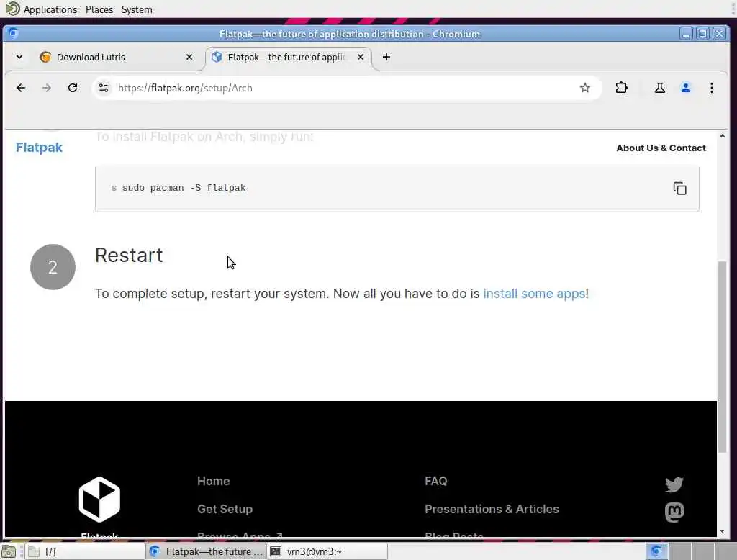Click the vertical scrollbar thumb

(722, 357)
